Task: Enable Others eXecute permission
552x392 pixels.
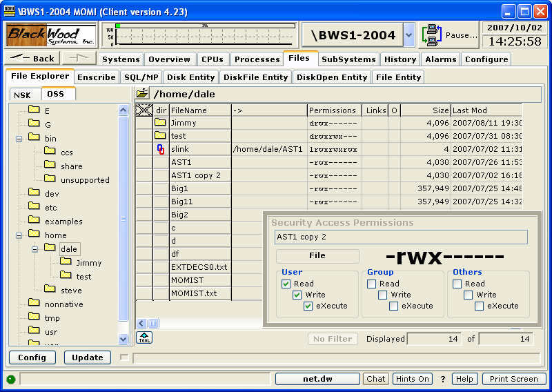Action: (479, 306)
